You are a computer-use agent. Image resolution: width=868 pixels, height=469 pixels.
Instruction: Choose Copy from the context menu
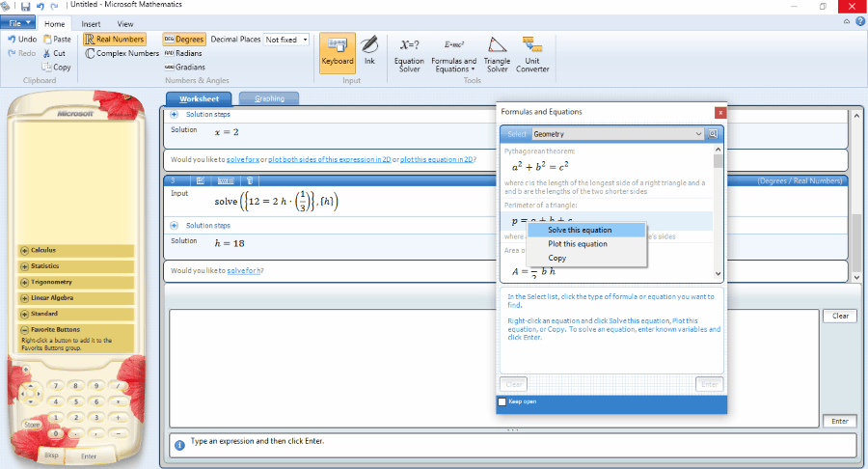(x=586, y=258)
